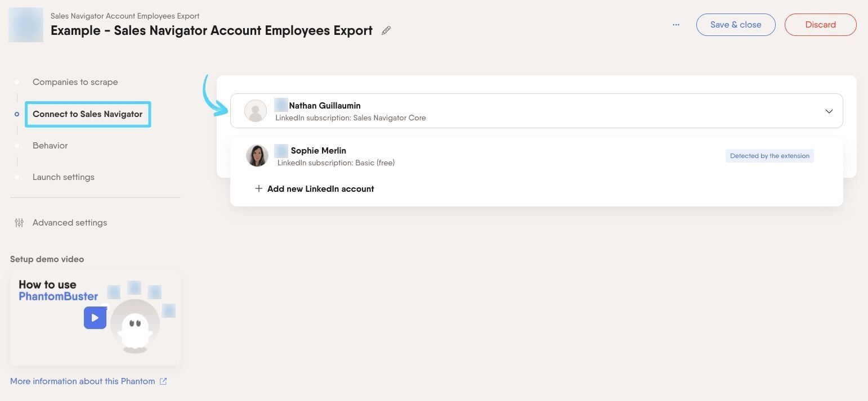868x401 pixels.
Task: Play the PhantomBuster setup demo video
Action: click(95, 318)
